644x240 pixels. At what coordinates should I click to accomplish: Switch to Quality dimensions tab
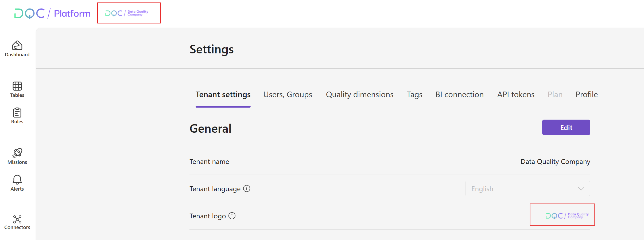(x=359, y=95)
